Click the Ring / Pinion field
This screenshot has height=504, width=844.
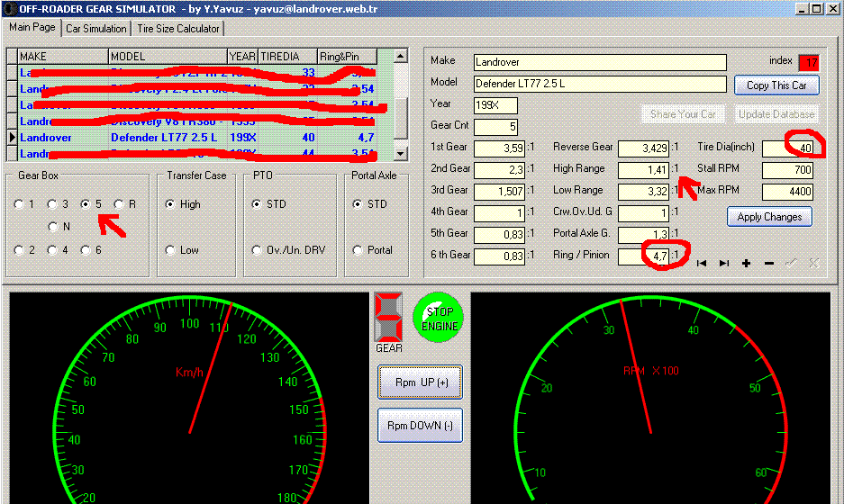643,256
